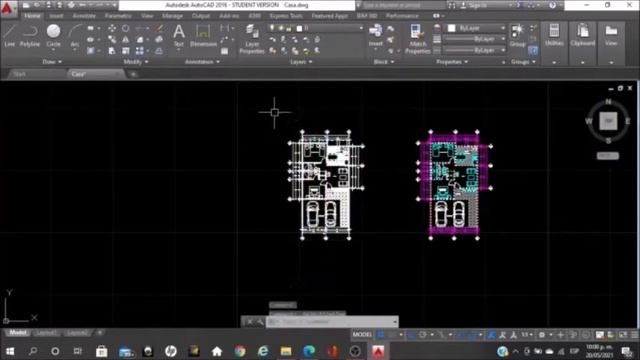Open Microsoft Edge from taskbar
This screenshot has width=640, height=360.
pyautogui.click(x=309, y=351)
